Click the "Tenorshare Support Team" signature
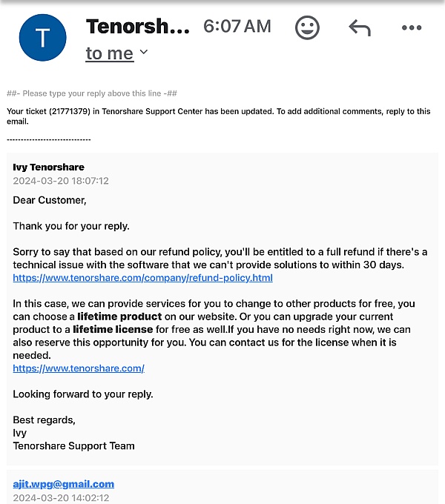 [x=73, y=446]
